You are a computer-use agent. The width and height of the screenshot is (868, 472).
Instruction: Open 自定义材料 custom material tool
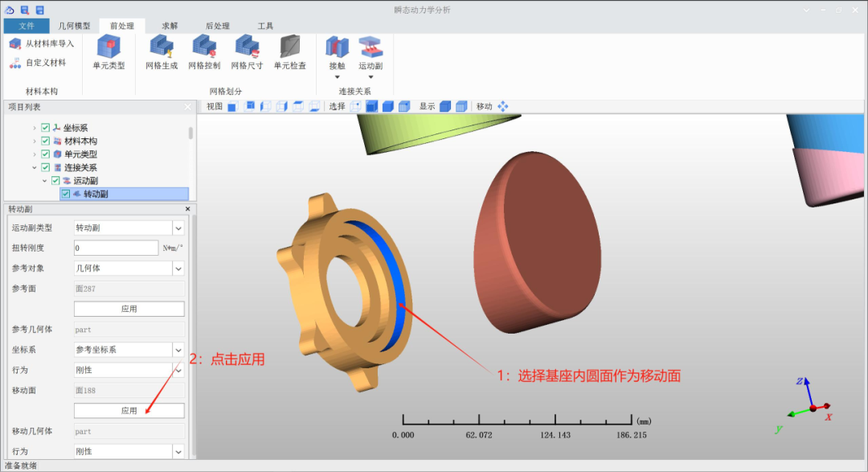pos(39,64)
